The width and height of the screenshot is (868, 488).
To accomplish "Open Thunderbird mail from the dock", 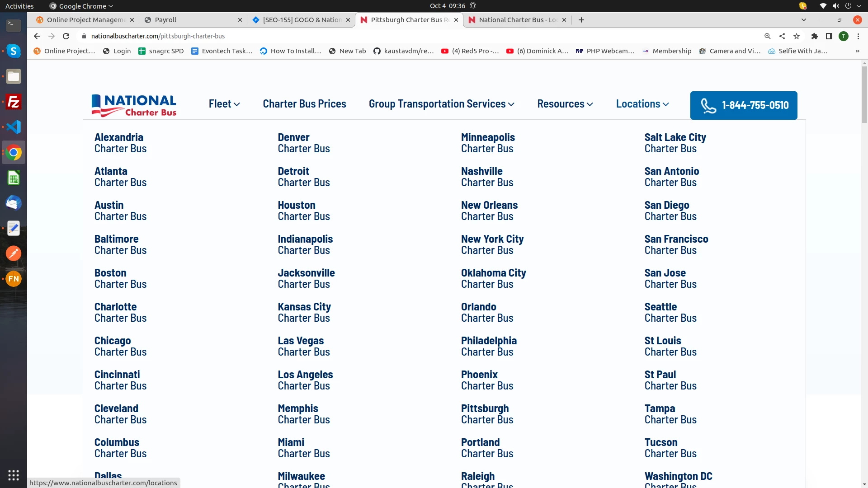I will (14, 203).
